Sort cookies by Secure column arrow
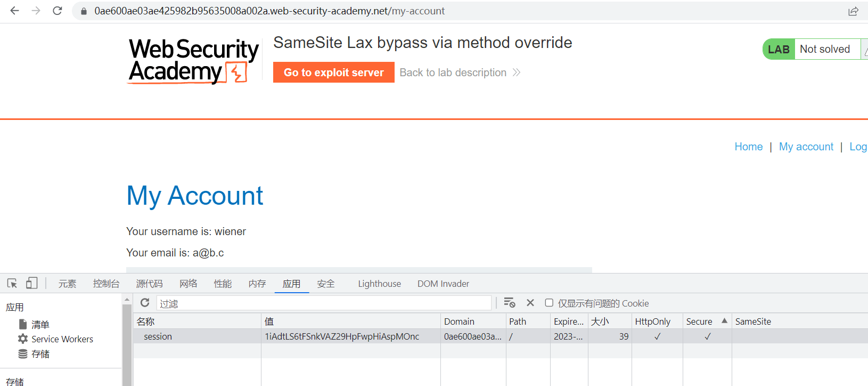Viewport: 868px width, 386px height. (724, 321)
